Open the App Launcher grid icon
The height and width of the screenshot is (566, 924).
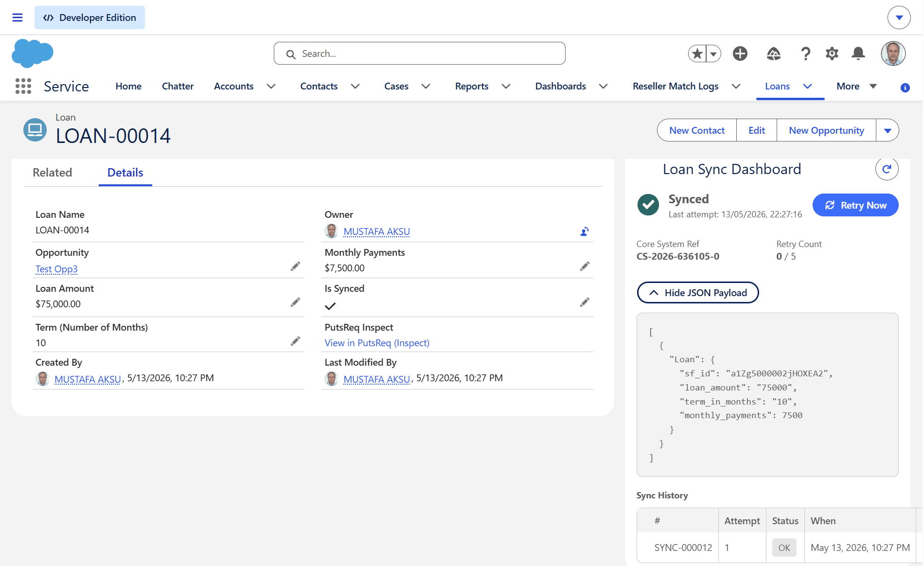pyautogui.click(x=23, y=86)
